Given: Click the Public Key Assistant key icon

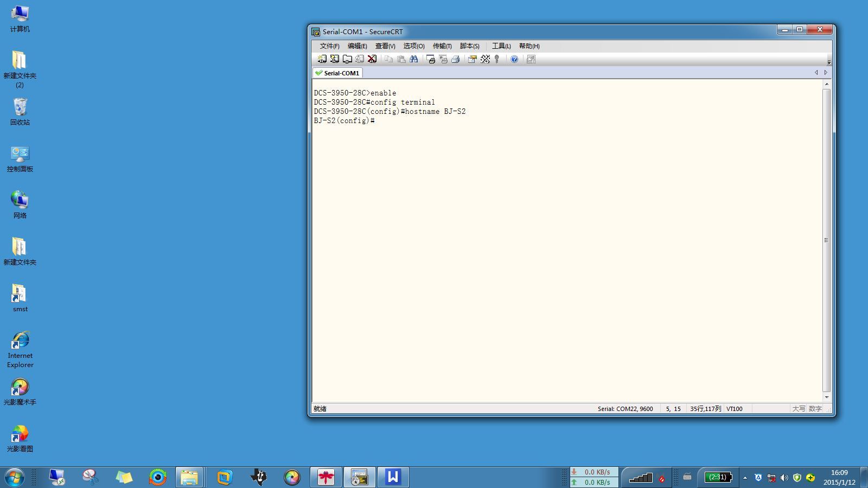Looking at the screenshot, I should pyautogui.click(x=497, y=59).
